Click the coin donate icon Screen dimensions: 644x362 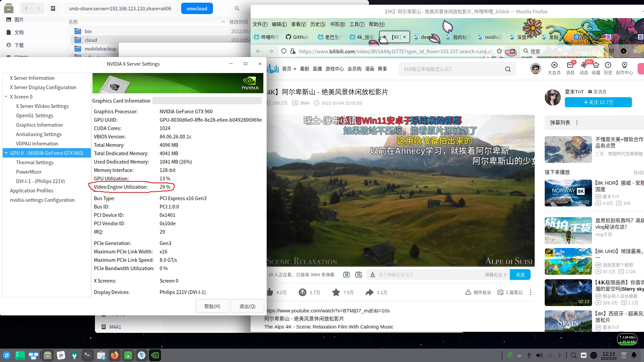[x=303, y=292]
